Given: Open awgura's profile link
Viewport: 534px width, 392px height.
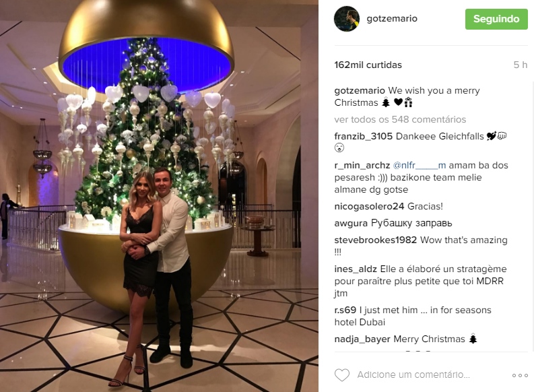Looking at the screenshot, I should (351, 224).
